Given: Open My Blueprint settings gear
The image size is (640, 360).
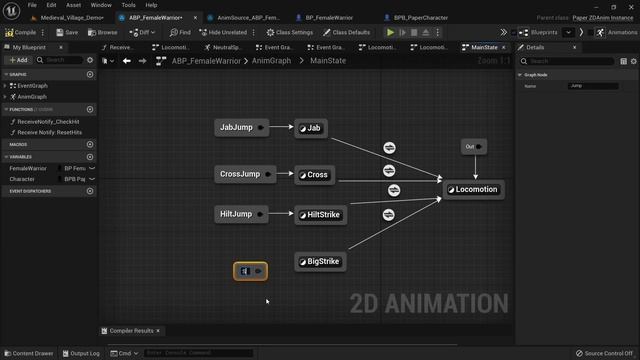Looking at the screenshot, I should pyautogui.click(x=90, y=60).
